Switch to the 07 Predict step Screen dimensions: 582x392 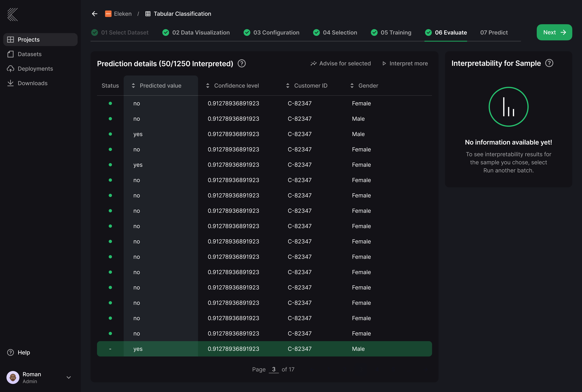click(x=494, y=32)
